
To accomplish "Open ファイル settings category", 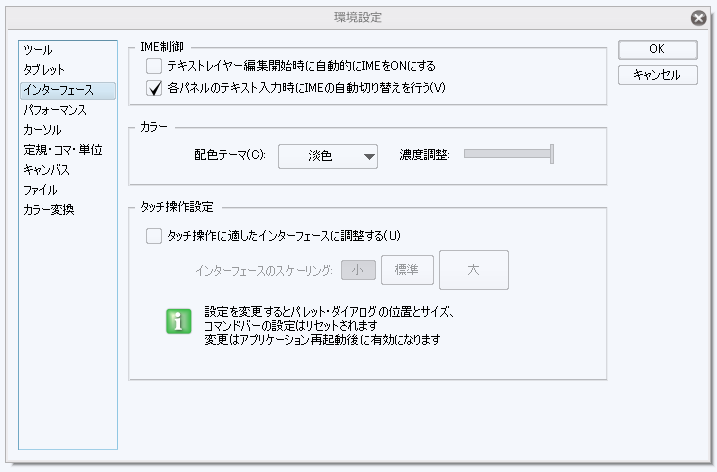I will pyautogui.click(x=41, y=190).
